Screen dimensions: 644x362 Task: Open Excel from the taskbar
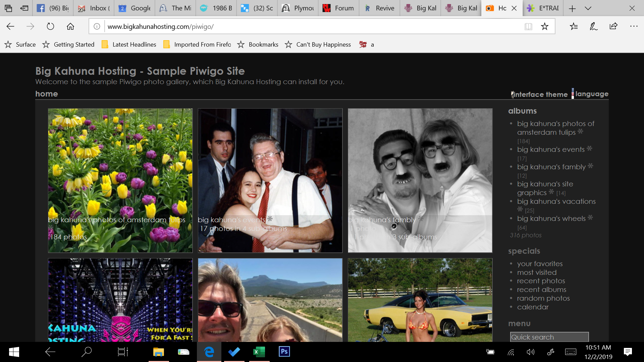[x=259, y=352]
